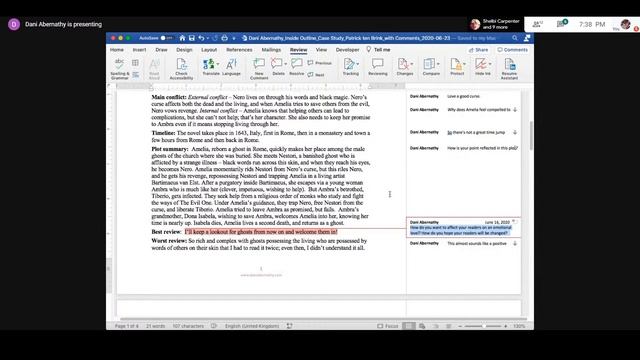Image resolution: width=640 pixels, height=360 pixels.
Task: Open Compare documents
Action: (431, 67)
